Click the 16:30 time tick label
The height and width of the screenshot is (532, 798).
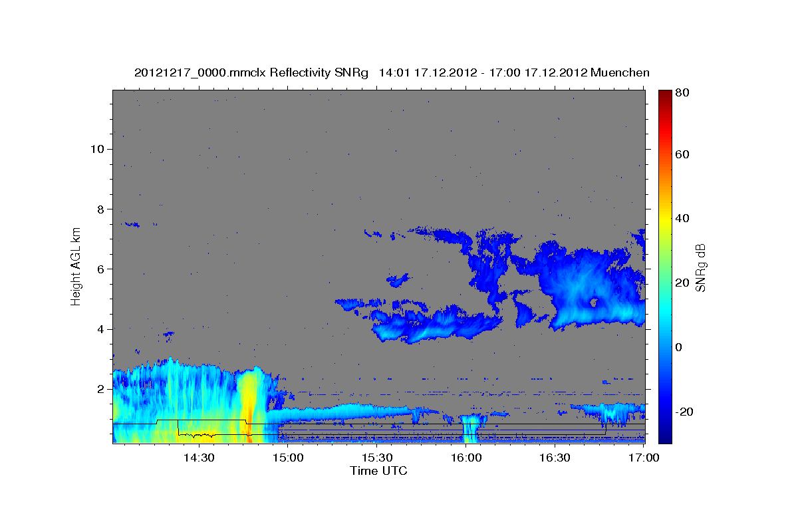coord(555,458)
